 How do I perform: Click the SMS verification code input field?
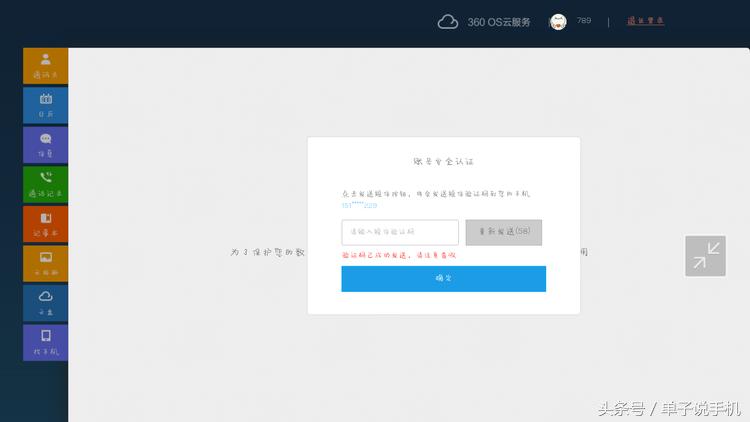tap(400, 233)
